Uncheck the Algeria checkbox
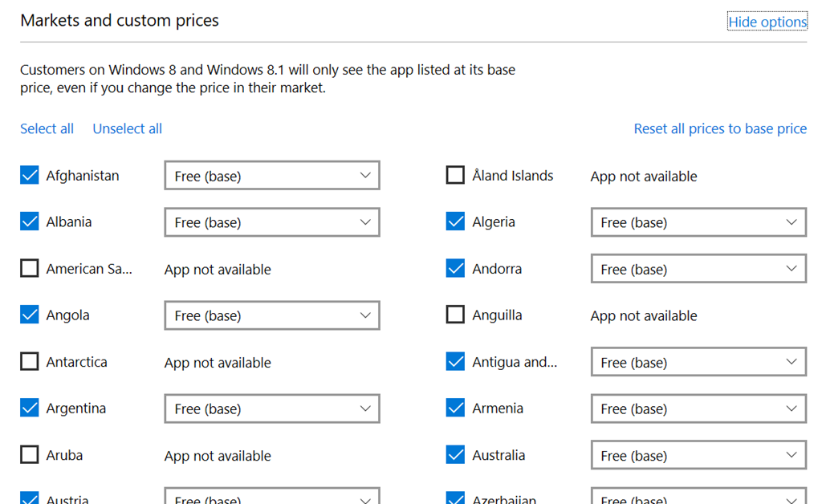This screenshot has width=822, height=504. click(x=455, y=222)
